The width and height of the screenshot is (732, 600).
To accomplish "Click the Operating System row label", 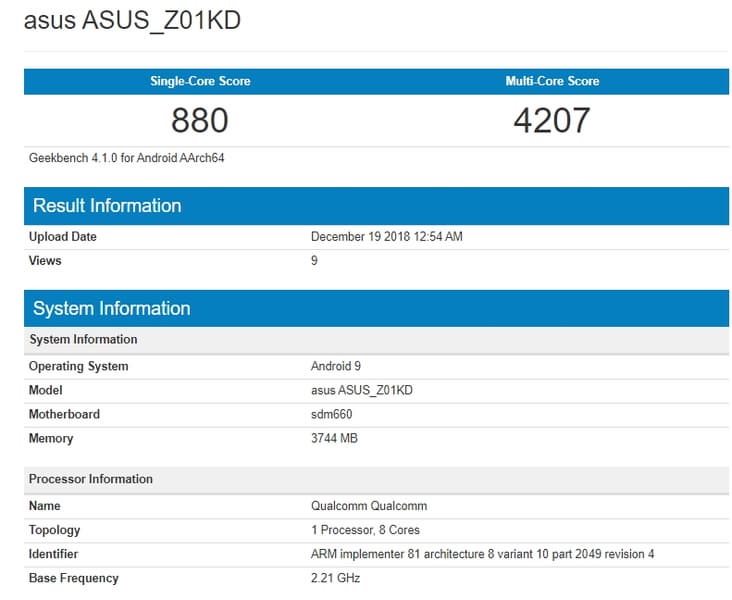I will point(78,366).
